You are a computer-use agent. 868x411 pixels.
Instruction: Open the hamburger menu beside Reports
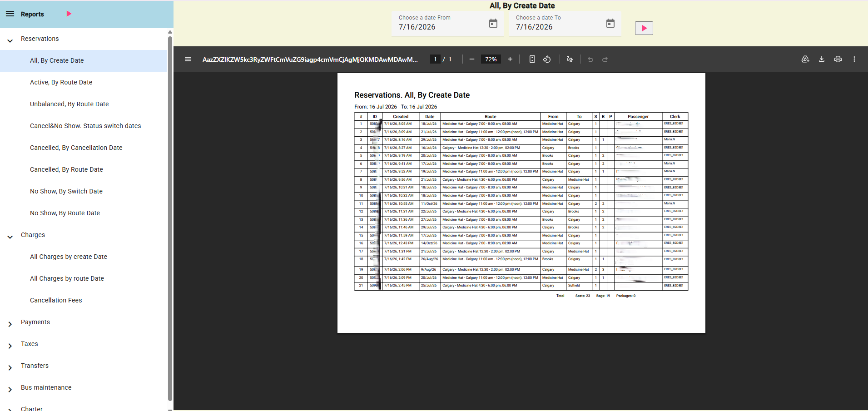(10, 14)
